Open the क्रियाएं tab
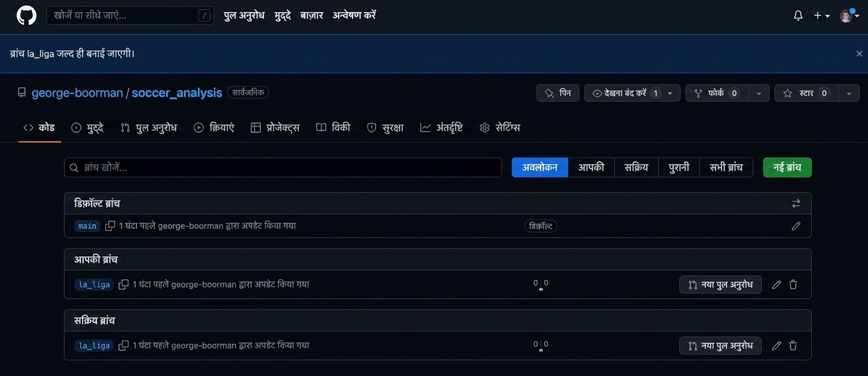Screen dimensions: 868x376 (x=214, y=128)
